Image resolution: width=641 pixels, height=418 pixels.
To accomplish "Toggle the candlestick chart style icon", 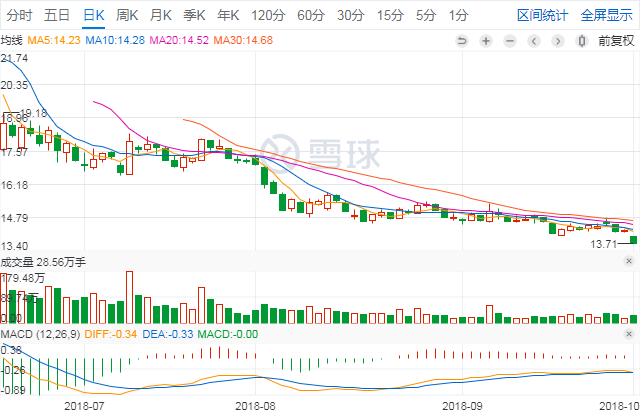I will [581, 41].
